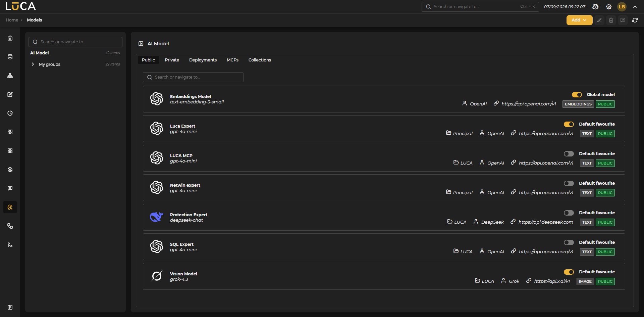
Task: Open the chat message icon in sidebar
Action: pos(10,188)
